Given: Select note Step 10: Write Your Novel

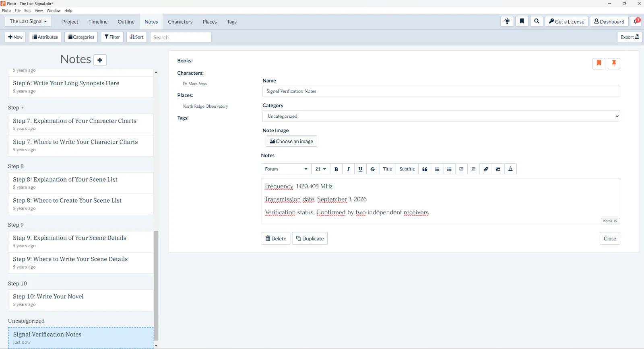Looking at the screenshot, I should (x=80, y=300).
